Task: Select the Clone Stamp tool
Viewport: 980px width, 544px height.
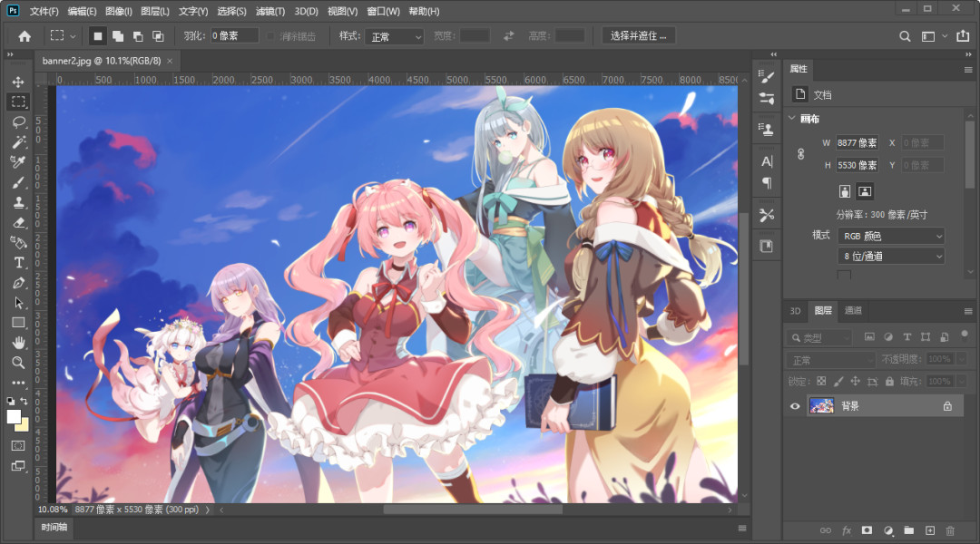Action: click(x=18, y=202)
